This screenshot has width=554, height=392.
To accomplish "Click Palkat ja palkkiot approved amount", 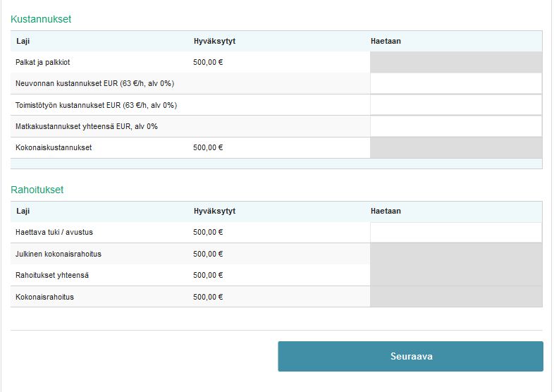I will [x=208, y=62].
